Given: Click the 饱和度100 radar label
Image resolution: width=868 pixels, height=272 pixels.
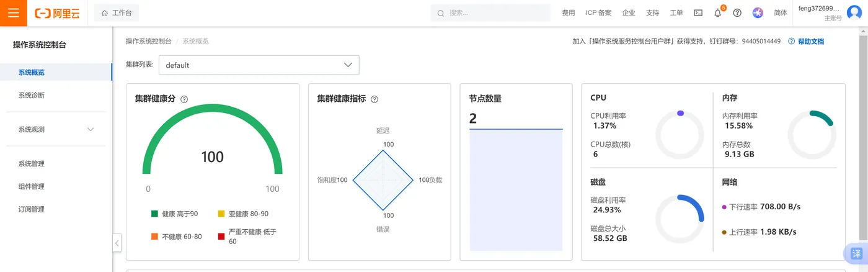Looking at the screenshot, I should coord(332,180).
